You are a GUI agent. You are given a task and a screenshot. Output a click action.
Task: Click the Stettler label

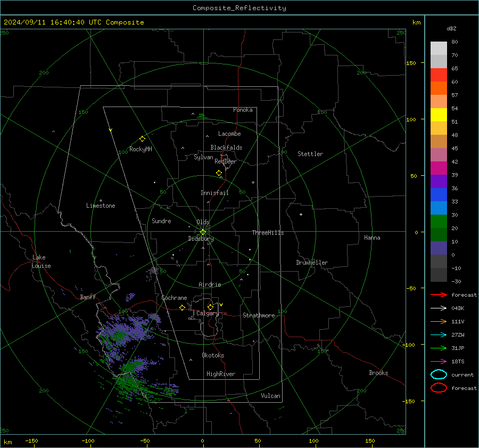click(x=310, y=154)
